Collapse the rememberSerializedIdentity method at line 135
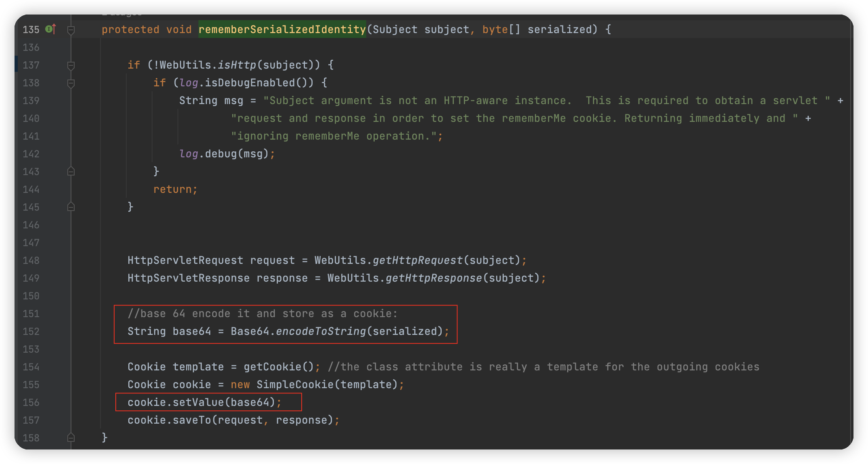 pos(71,30)
